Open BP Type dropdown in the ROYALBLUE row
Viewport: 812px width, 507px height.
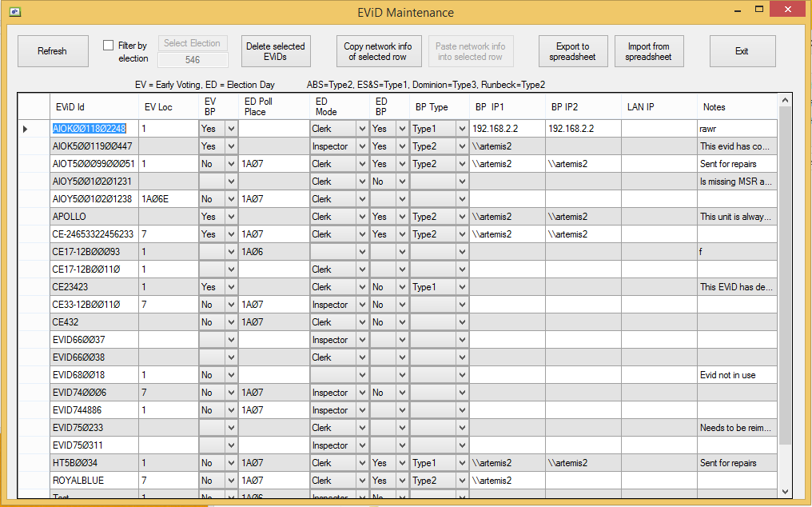click(x=463, y=481)
